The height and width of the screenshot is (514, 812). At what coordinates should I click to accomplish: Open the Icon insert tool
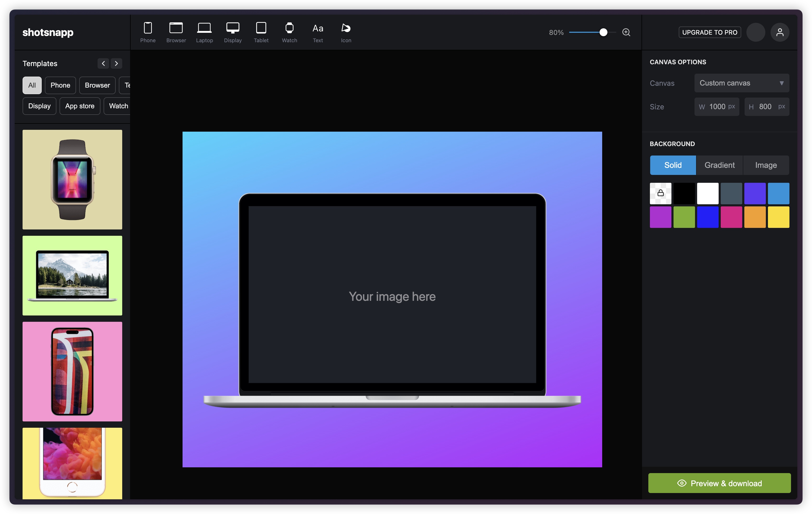(346, 32)
